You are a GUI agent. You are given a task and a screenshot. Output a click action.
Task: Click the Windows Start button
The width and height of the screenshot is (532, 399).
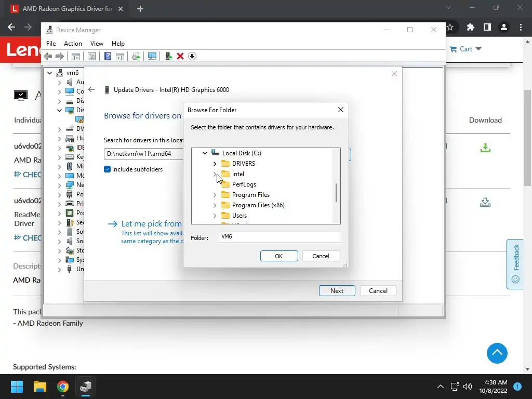click(x=17, y=387)
